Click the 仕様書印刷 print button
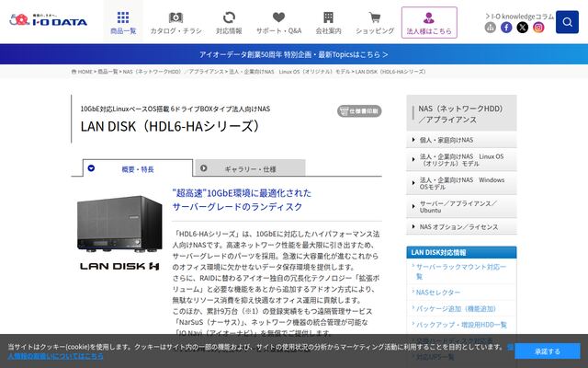 tap(359, 111)
